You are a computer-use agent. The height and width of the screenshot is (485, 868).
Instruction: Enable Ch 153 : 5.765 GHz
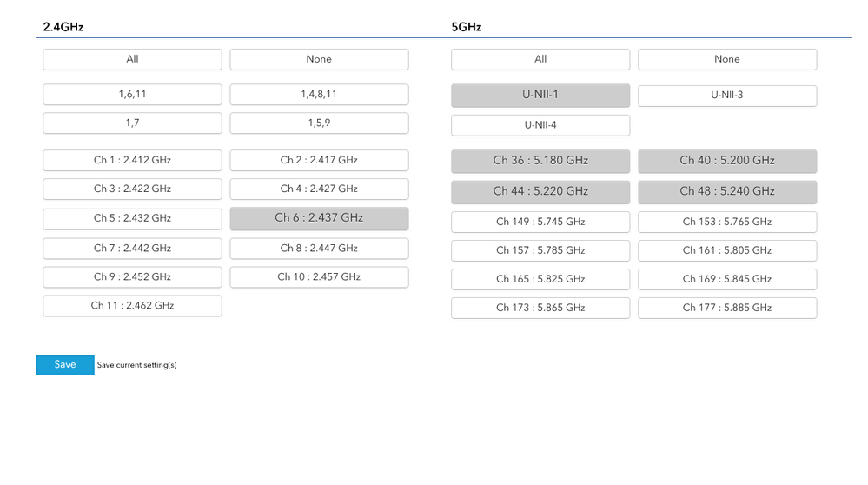pyautogui.click(x=727, y=222)
